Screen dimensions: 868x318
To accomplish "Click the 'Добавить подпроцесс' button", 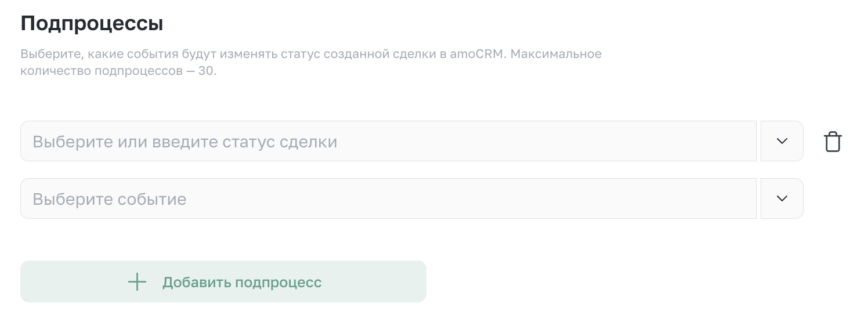I will point(223,281).
